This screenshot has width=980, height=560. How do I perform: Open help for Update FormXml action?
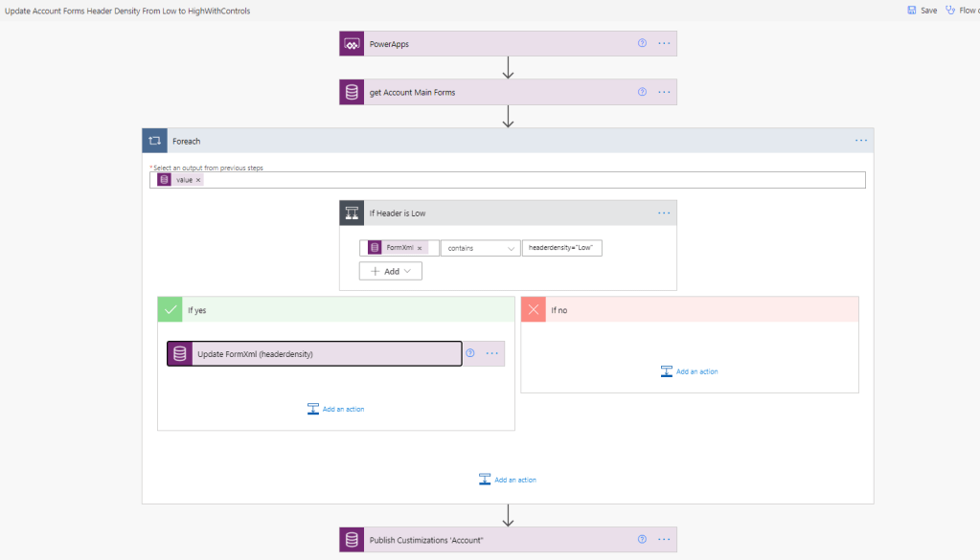(x=470, y=353)
